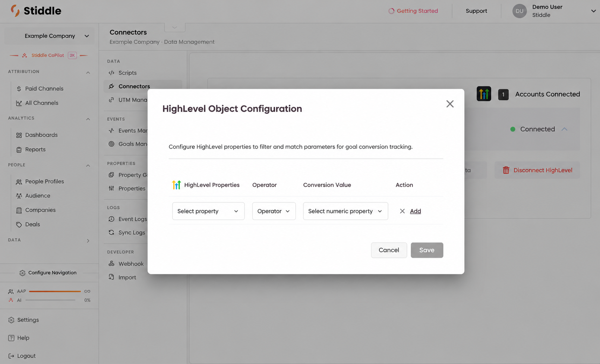This screenshot has height=364, width=600.
Task: Open the Connectors menu item
Action: click(143, 86)
